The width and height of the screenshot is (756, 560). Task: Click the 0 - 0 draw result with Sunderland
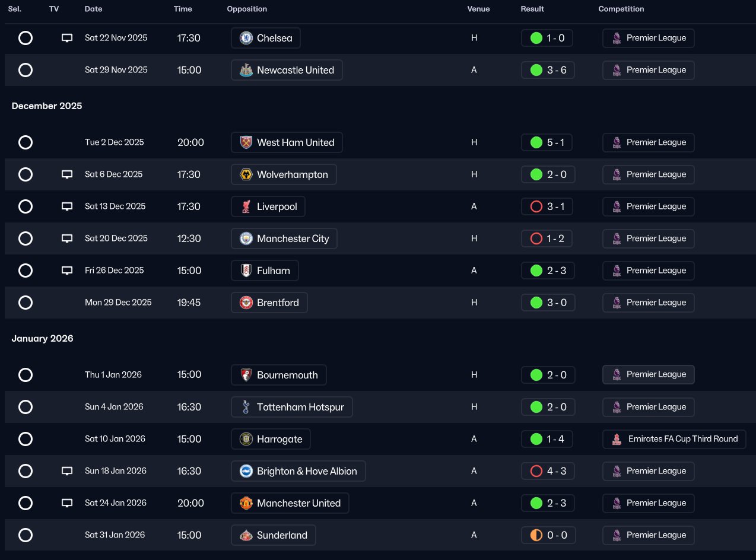click(548, 535)
